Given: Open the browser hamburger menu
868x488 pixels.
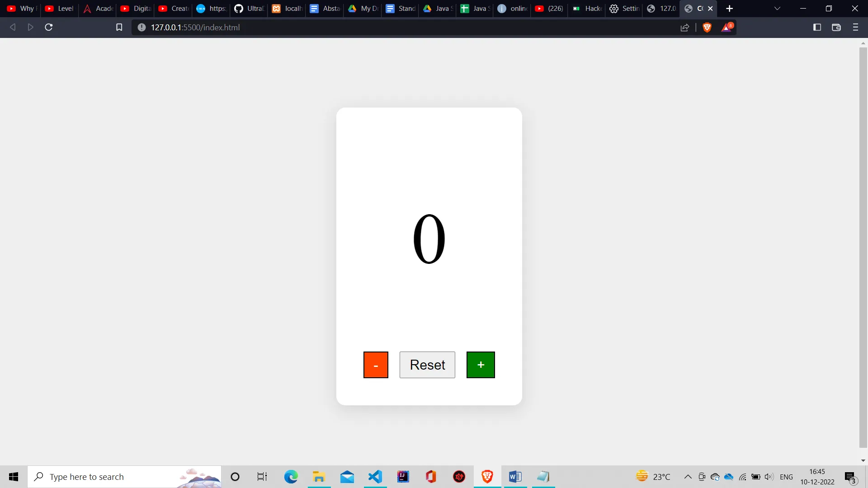Looking at the screenshot, I should coord(856,28).
